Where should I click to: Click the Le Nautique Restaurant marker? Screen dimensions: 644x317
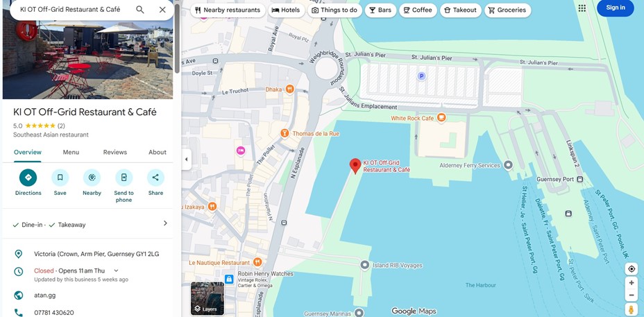click(x=257, y=262)
